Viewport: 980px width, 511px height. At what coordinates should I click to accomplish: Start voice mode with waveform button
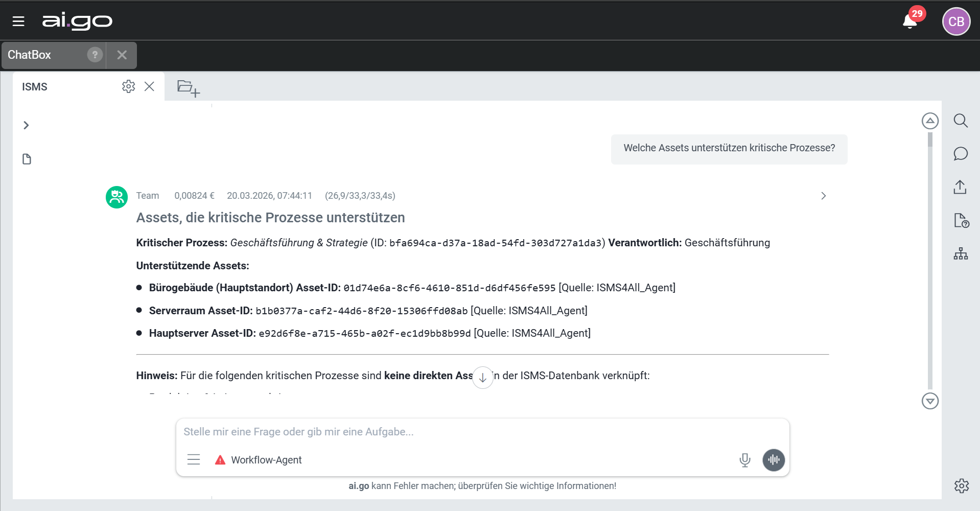774,460
